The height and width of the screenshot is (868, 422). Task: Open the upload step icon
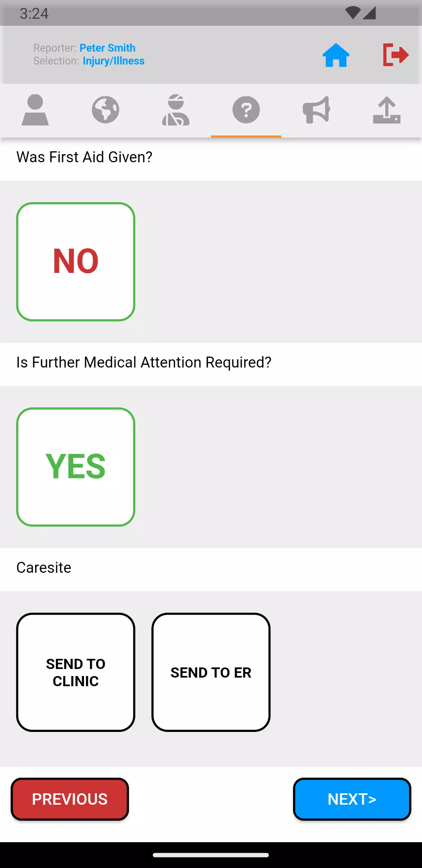tap(387, 110)
